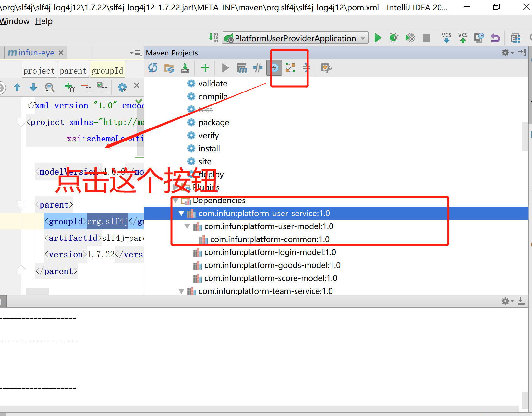Find all occurrences magnifier icon
Image resolution: width=532 pixels, height=416 pixels.
pos(49,87)
